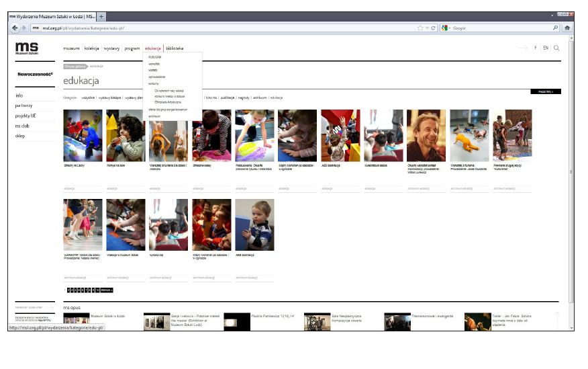Choose wykłady in the edukacja dropdown
Screen dimensions: 588x369
click(153, 70)
